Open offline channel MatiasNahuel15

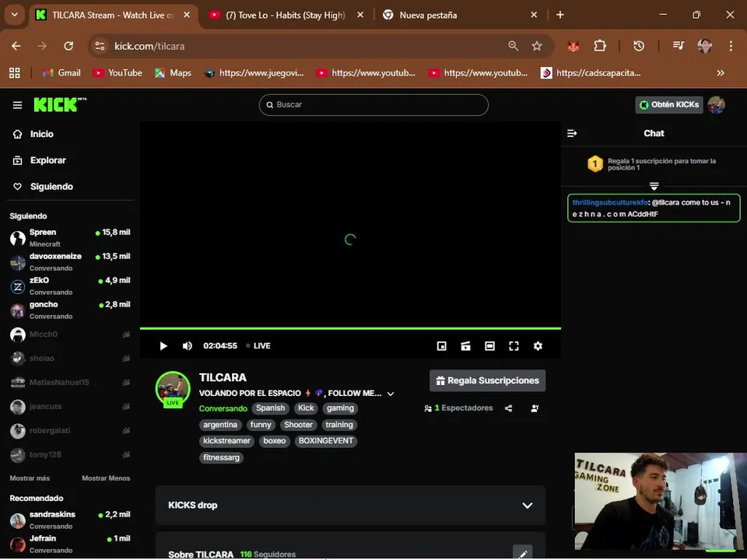pyautogui.click(x=70, y=383)
